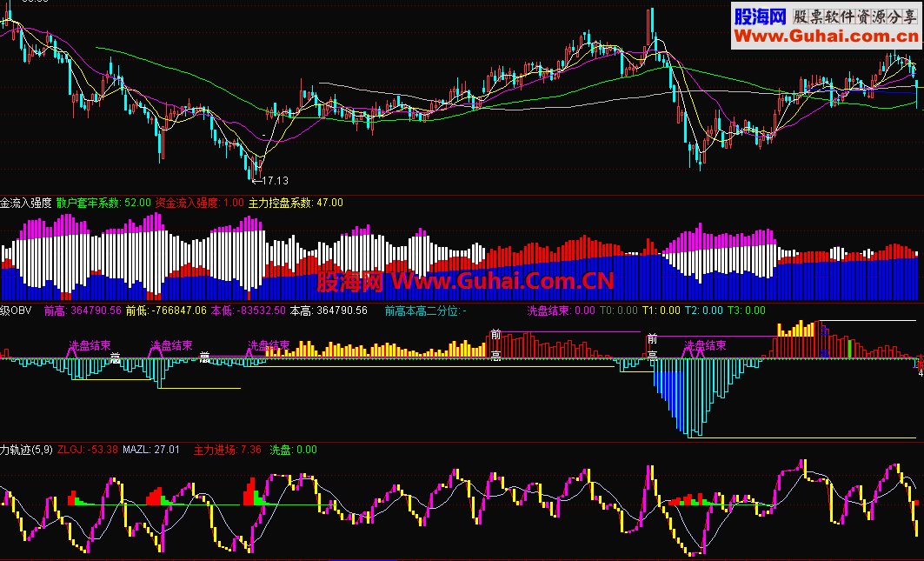Select the 本低: -83532.50 readout

tap(249, 311)
